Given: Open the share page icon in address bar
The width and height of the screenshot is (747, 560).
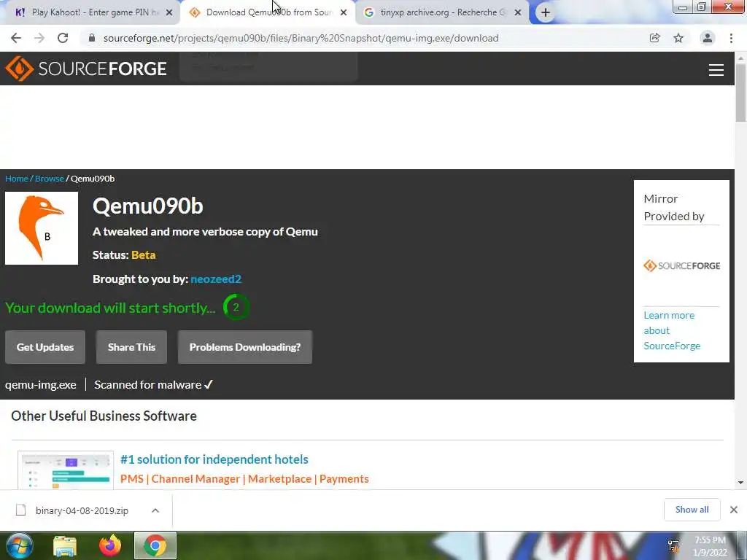Looking at the screenshot, I should point(654,38).
